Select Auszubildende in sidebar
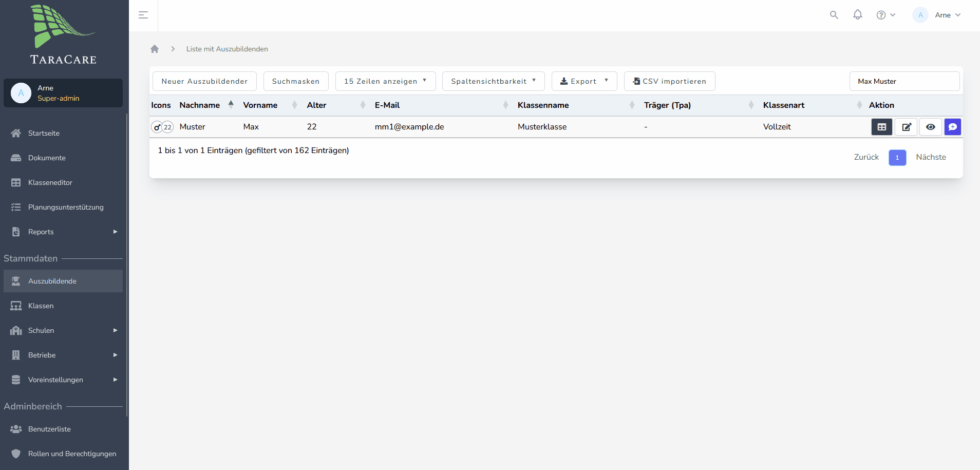This screenshot has width=980, height=470. tap(63, 281)
